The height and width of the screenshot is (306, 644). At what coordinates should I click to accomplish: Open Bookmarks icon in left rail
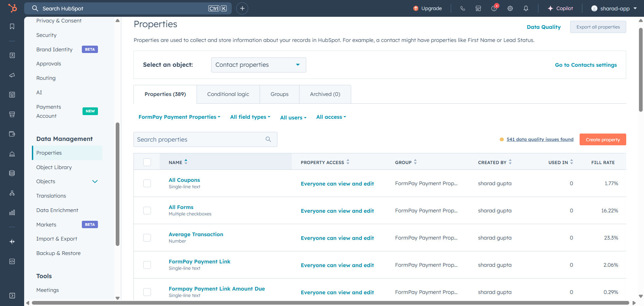tap(12, 27)
